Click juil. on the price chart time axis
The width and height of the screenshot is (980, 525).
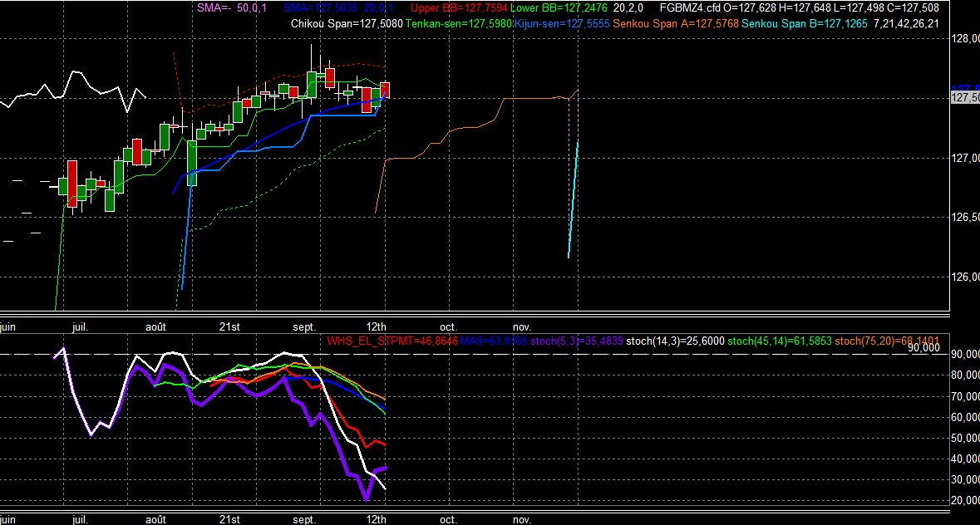pos(81,327)
